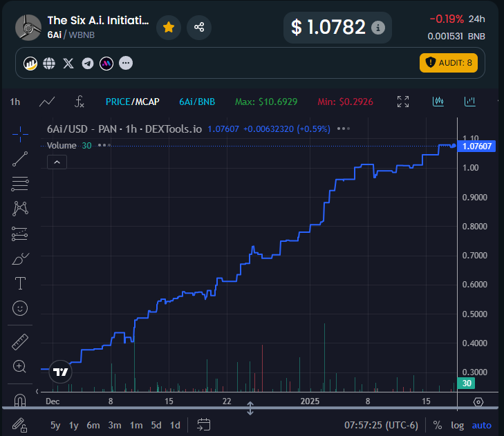The height and width of the screenshot is (436, 504).
Task: Toggle log scale mode
Action: [x=457, y=426]
